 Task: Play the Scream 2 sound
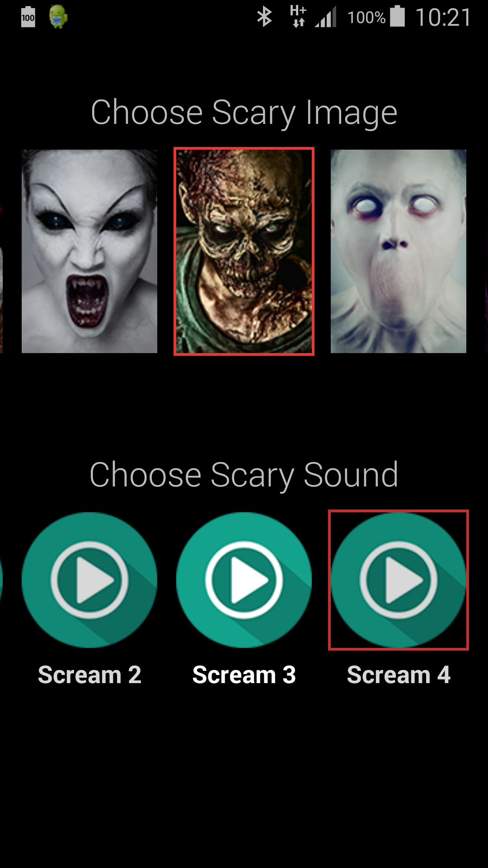89,580
